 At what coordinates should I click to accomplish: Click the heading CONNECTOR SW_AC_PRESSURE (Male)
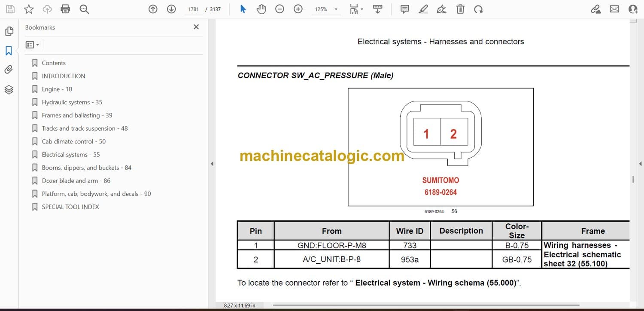(x=316, y=76)
